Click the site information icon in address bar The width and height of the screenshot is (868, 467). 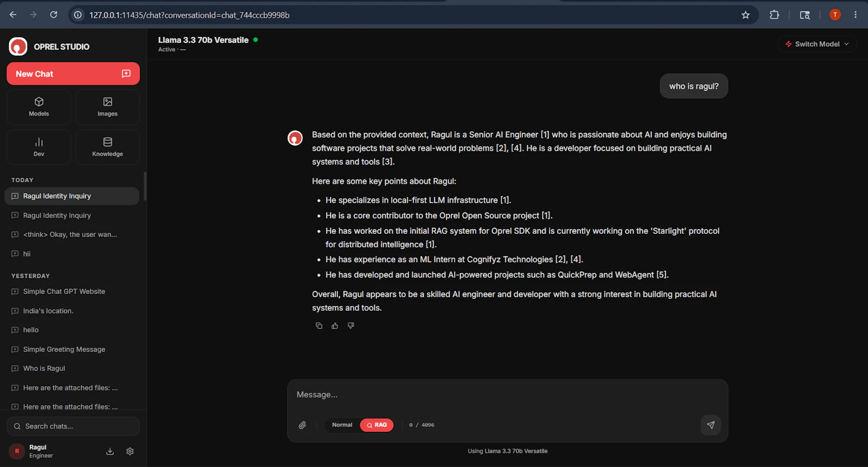click(78, 15)
